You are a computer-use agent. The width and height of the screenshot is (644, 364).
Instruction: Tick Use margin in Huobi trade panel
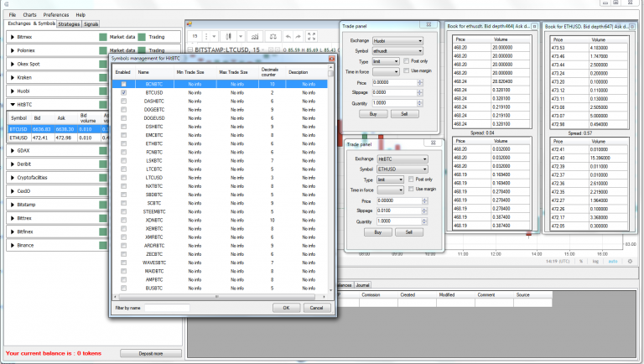(x=406, y=70)
